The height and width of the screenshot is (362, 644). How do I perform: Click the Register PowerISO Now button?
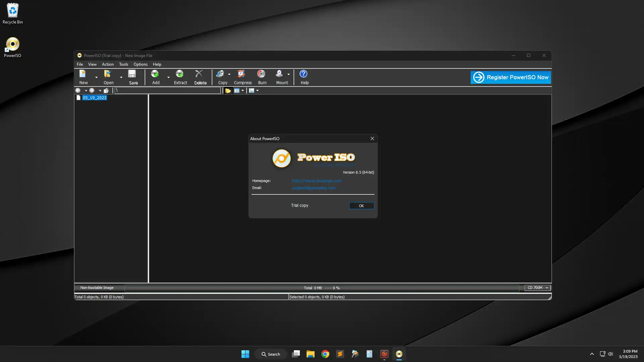(x=511, y=77)
